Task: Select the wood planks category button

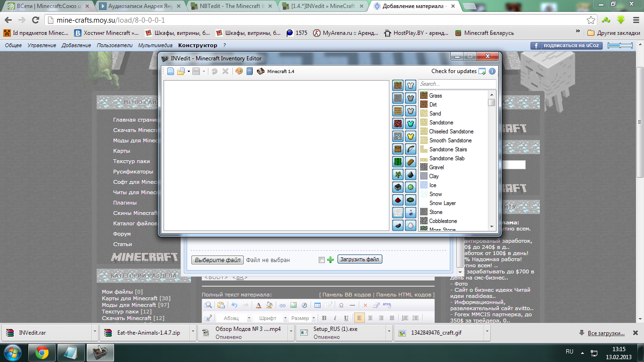Action: coord(398,111)
